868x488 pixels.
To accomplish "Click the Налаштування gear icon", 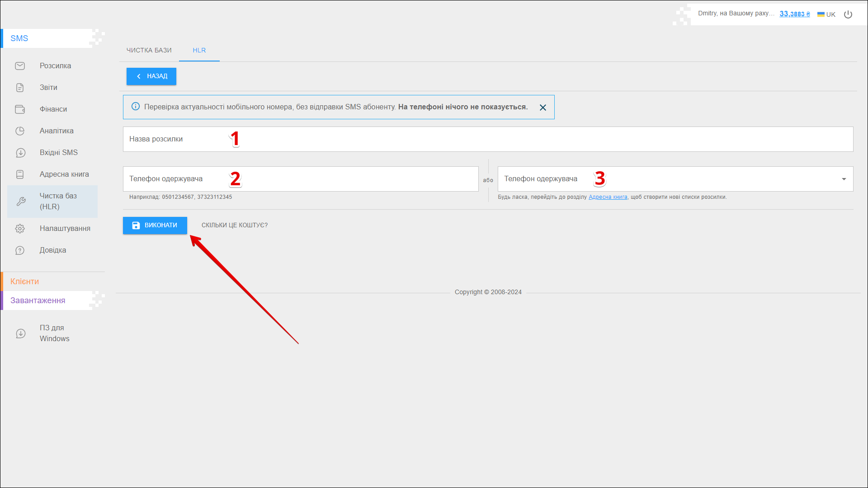I will tap(20, 229).
